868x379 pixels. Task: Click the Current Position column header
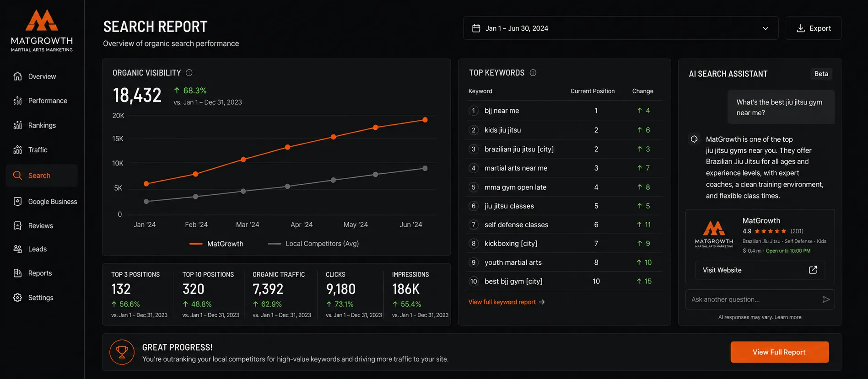(x=593, y=91)
